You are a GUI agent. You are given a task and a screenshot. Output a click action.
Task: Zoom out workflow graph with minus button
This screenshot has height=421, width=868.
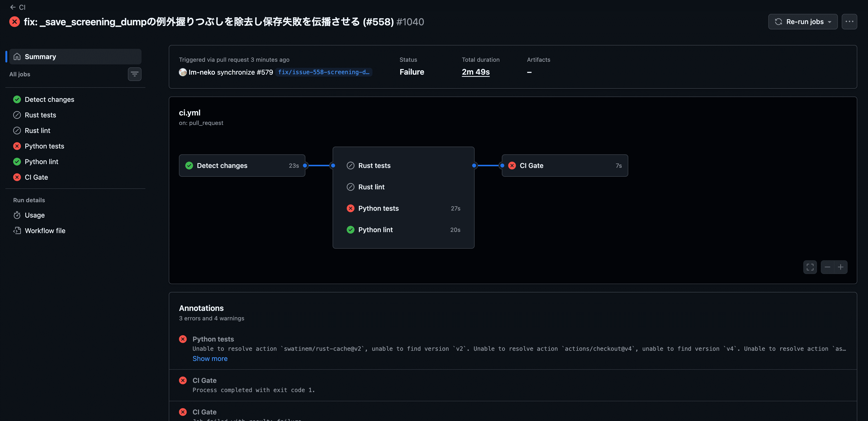coord(827,267)
